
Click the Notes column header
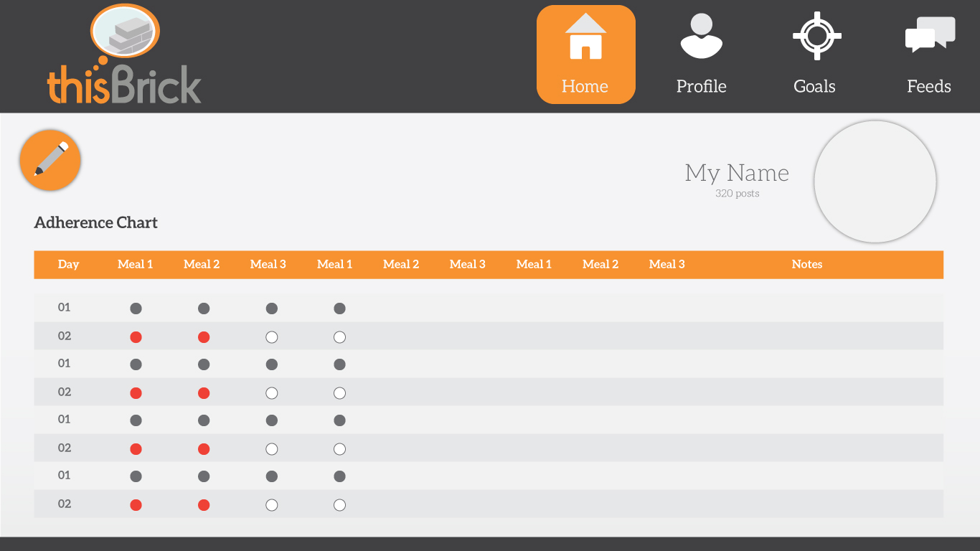807,265
